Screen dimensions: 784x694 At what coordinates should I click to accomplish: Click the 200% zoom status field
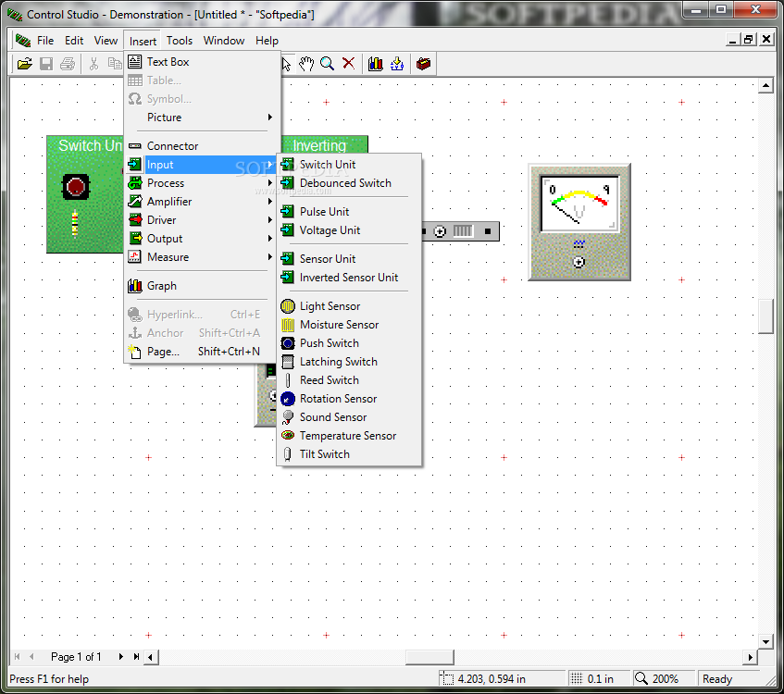[x=664, y=678]
